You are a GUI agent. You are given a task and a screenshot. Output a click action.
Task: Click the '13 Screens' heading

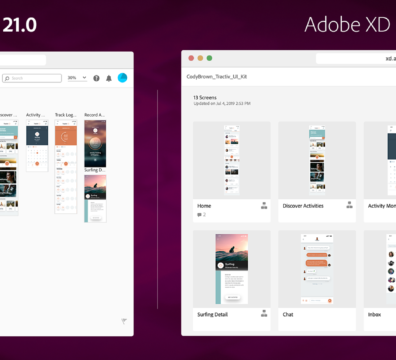coord(205,98)
